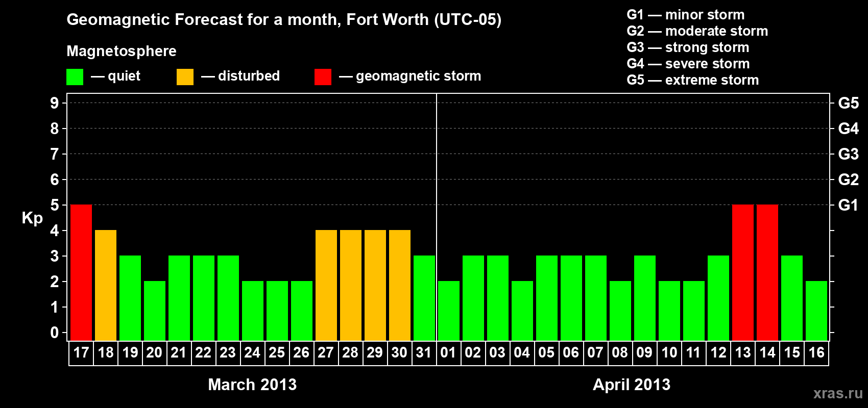Click 'G4 — severe storm' legend text
The image size is (868, 408).
[688, 64]
